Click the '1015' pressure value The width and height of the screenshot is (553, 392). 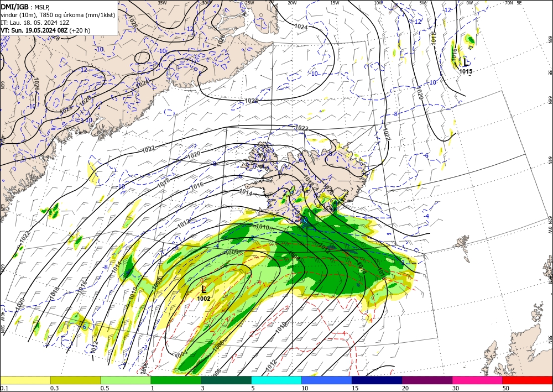[466, 71]
